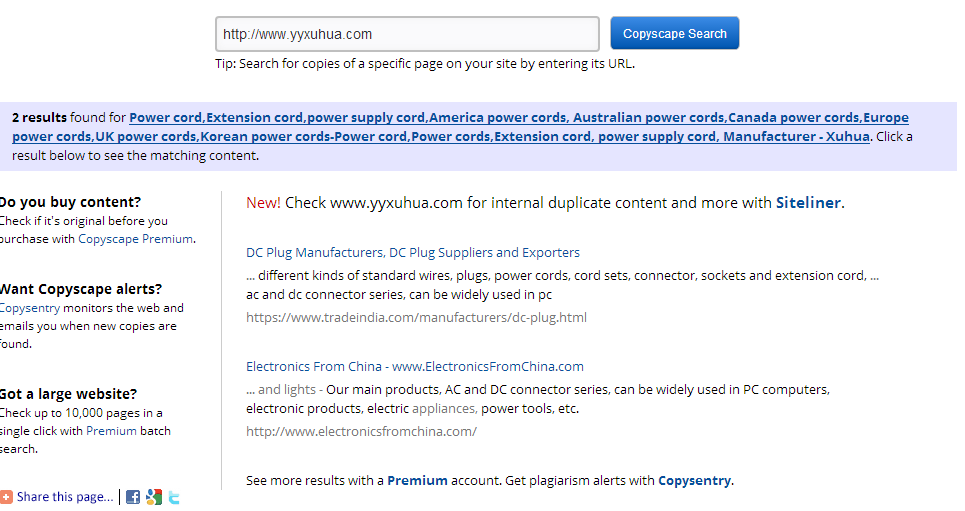Open the Power cord page title link
Viewport: 965px width, 511px height.
460,127
